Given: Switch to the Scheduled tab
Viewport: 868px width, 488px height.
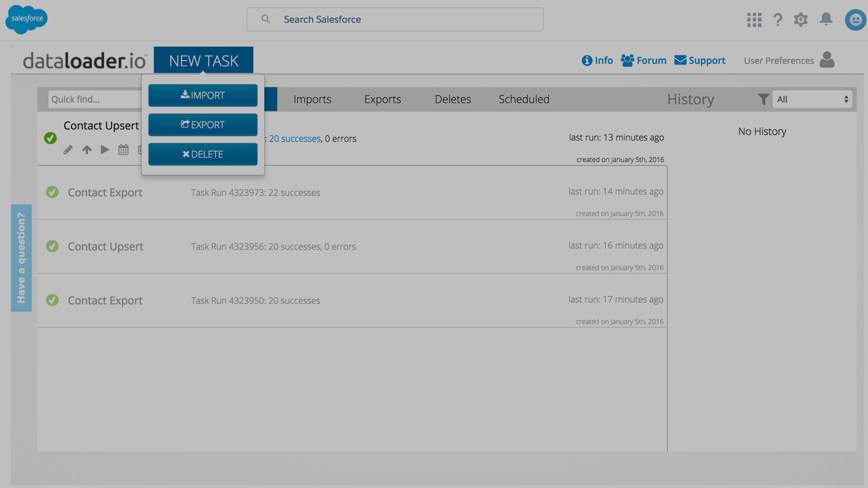Looking at the screenshot, I should coord(524,99).
